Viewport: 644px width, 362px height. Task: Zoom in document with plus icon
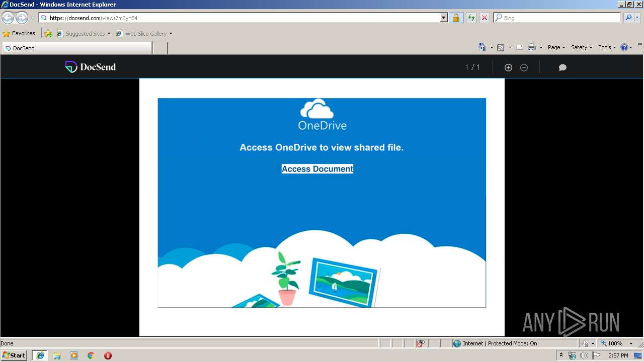pos(508,67)
